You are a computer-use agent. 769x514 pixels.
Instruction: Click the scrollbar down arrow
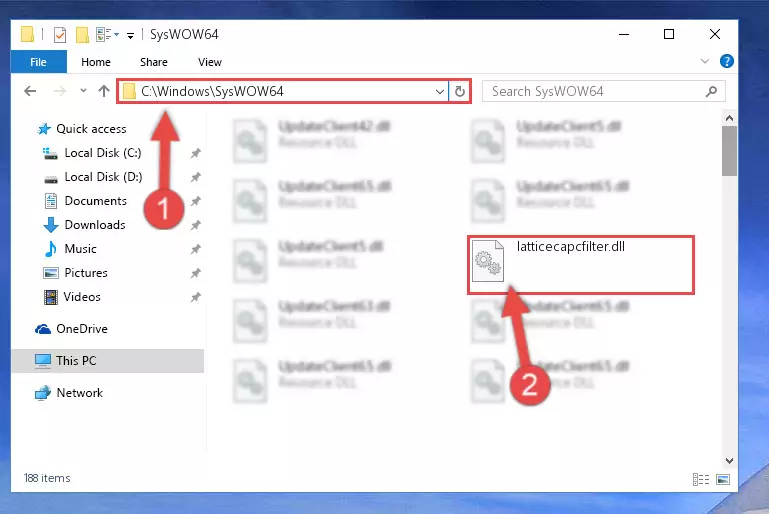tap(729, 461)
